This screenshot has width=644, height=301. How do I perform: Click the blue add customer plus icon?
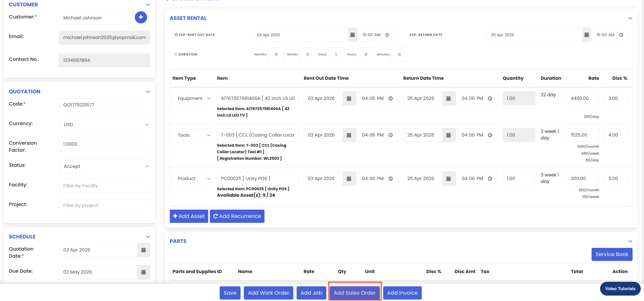click(141, 17)
